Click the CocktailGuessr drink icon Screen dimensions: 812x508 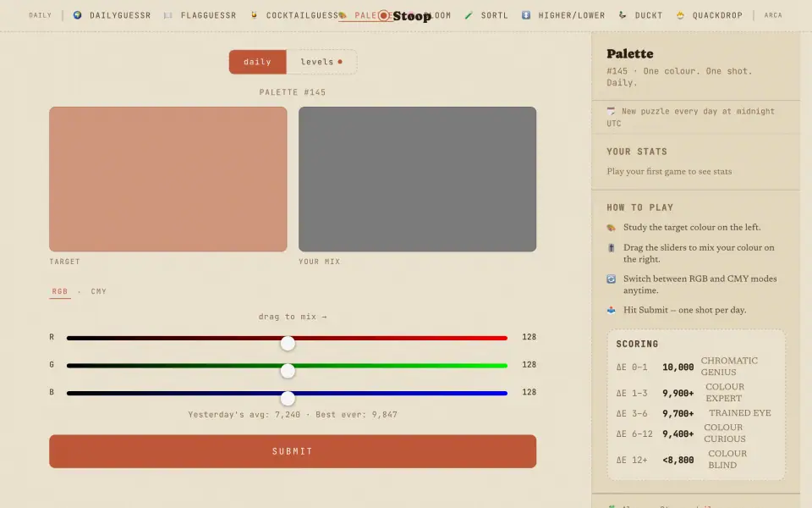click(x=254, y=15)
